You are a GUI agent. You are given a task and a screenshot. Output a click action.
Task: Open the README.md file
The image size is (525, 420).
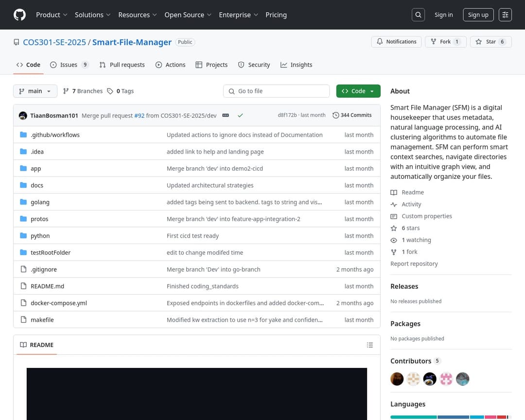tap(47, 286)
